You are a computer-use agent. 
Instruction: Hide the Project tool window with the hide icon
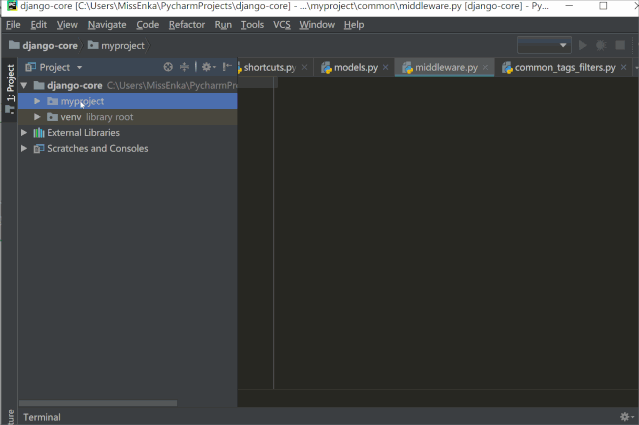[x=227, y=67]
